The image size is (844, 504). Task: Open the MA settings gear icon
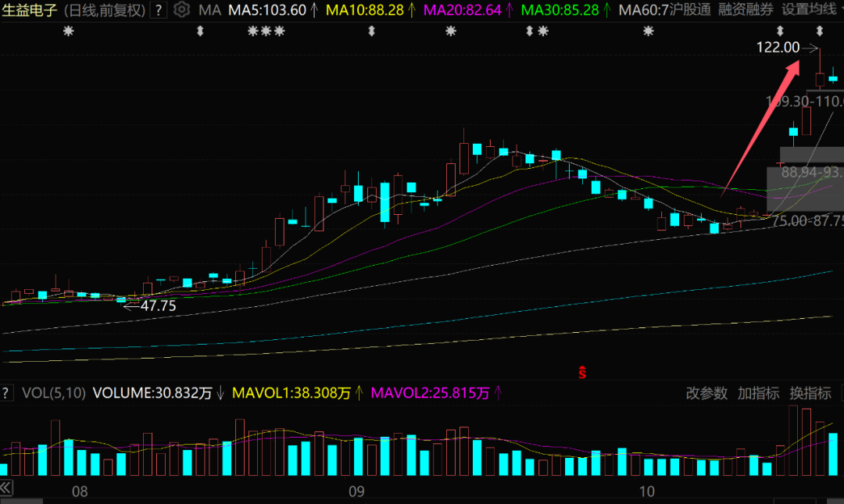click(x=182, y=9)
